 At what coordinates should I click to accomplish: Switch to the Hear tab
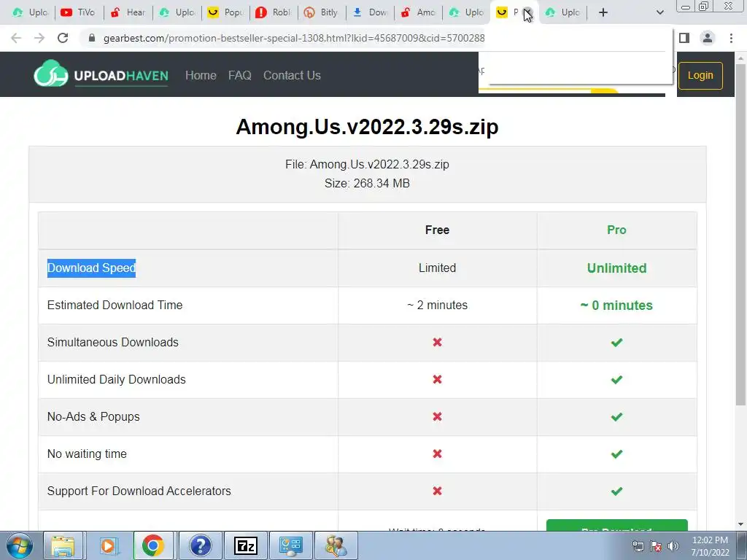pyautogui.click(x=127, y=12)
